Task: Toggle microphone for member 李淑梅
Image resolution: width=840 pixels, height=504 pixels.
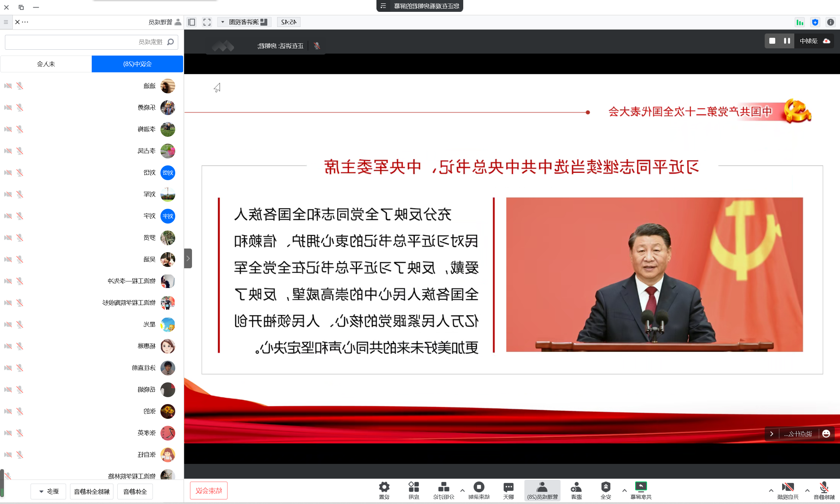Action: click(20, 130)
